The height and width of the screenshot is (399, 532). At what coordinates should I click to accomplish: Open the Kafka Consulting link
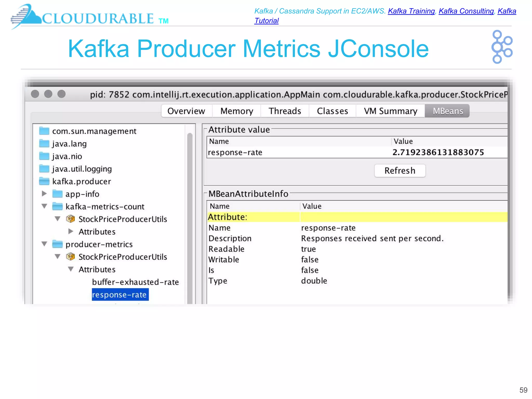466,11
